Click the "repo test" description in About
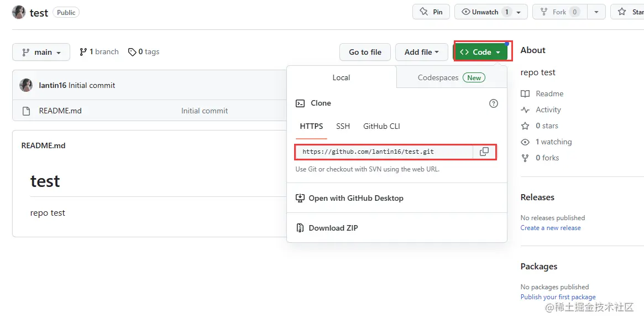This screenshot has width=644, height=323. (x=538, y=72)
